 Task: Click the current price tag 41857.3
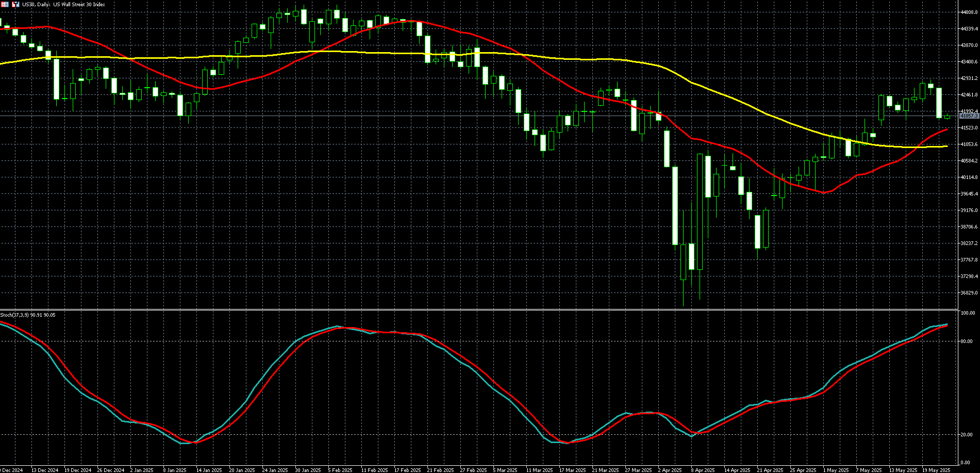pos(969,116)
